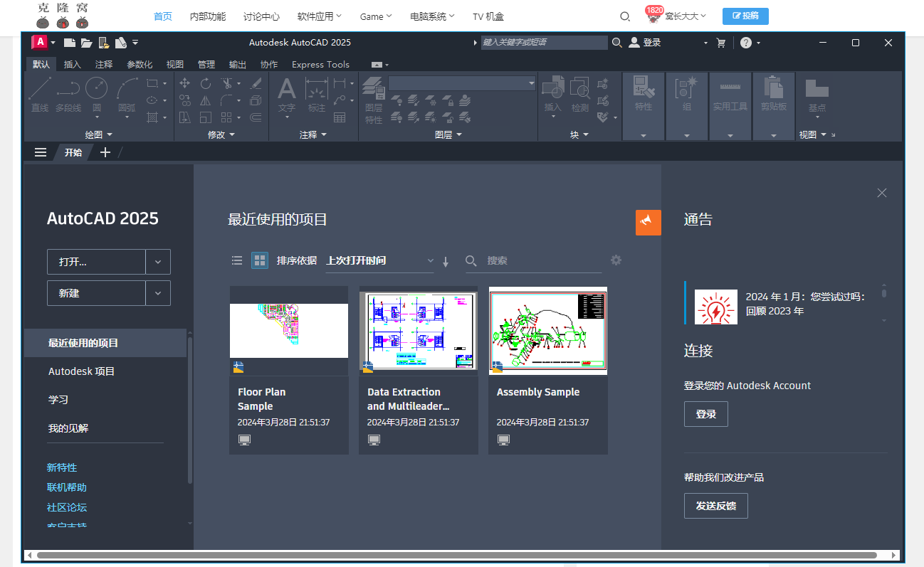This screenshot has width=924, height=567.
Task: Switch to the 注释 ribbon tab
Action: pyautogui.click(x=104, y=64)
